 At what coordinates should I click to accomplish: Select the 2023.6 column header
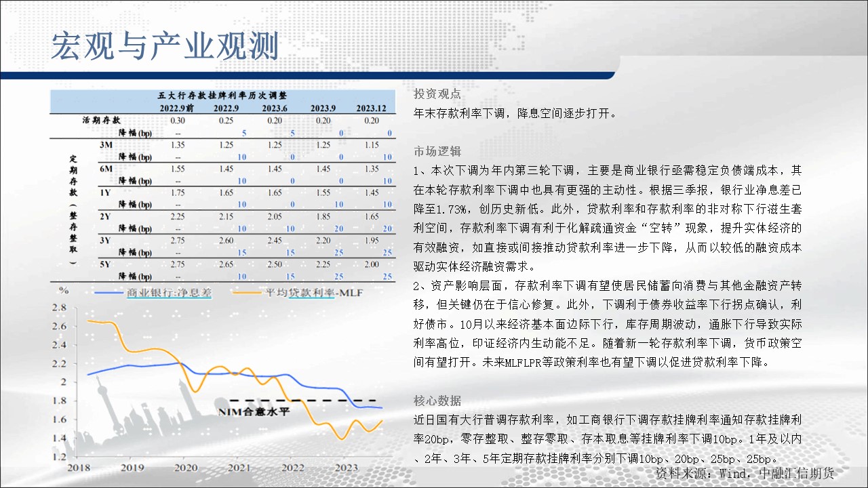coord(275,108)
